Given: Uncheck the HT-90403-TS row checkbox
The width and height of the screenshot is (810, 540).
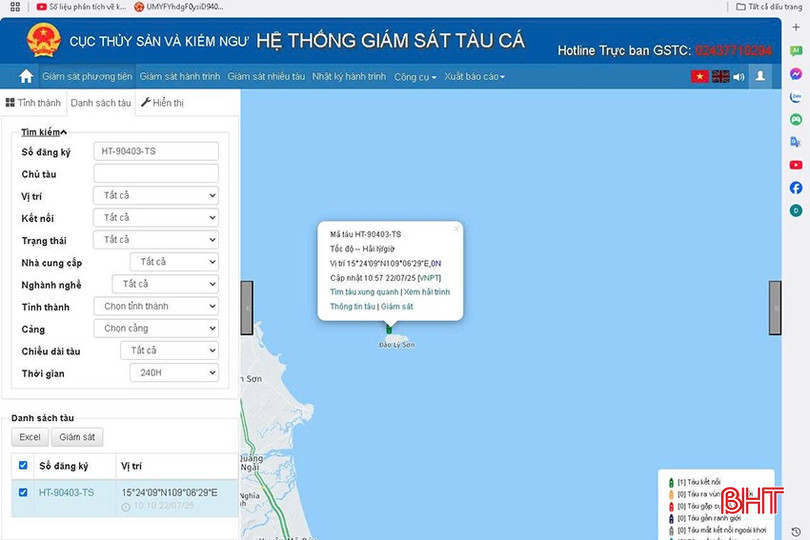Looking at the screenshot, I should [x=23, y=492].
